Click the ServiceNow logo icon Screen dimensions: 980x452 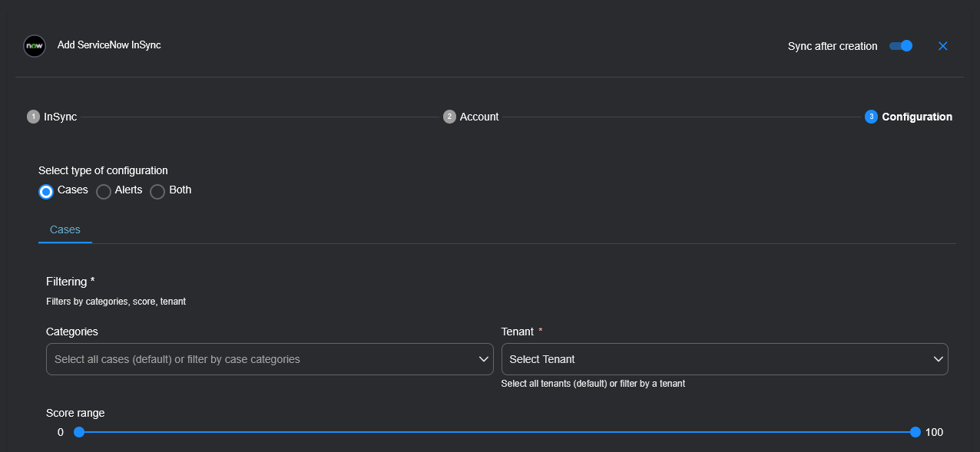pos(35,46)
